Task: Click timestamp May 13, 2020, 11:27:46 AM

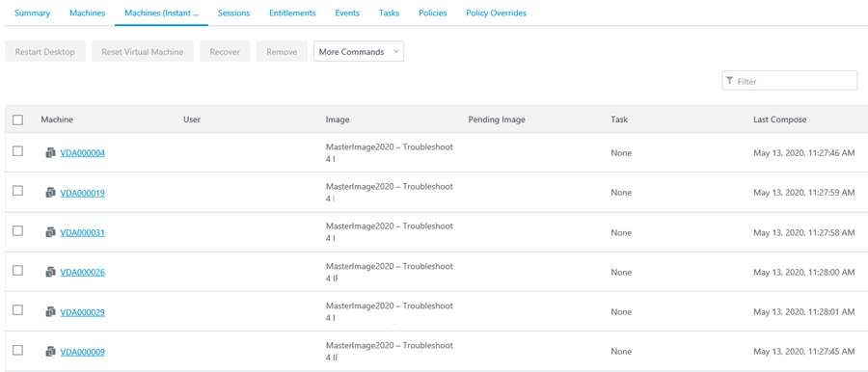Action: tap(803, 153)
